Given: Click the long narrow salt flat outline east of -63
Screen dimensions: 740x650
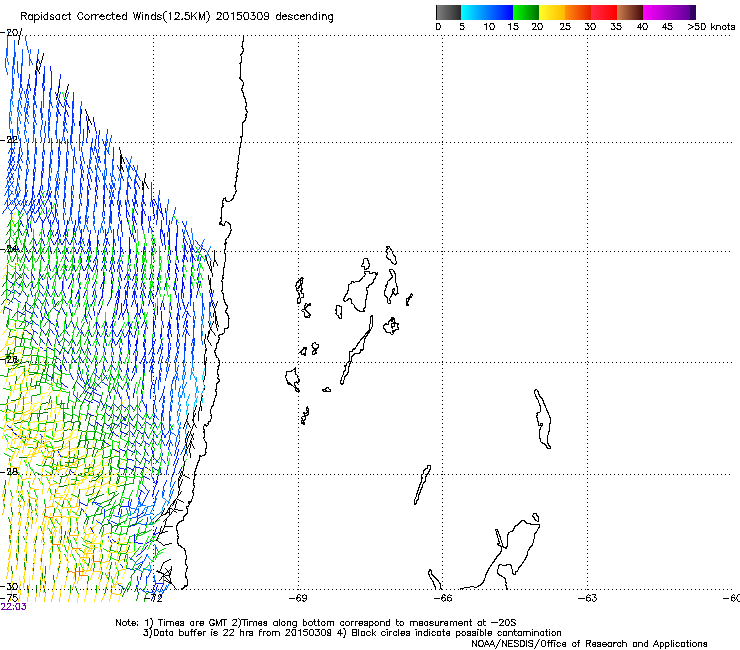Looking at the screenshot, I should click(542, 419).
